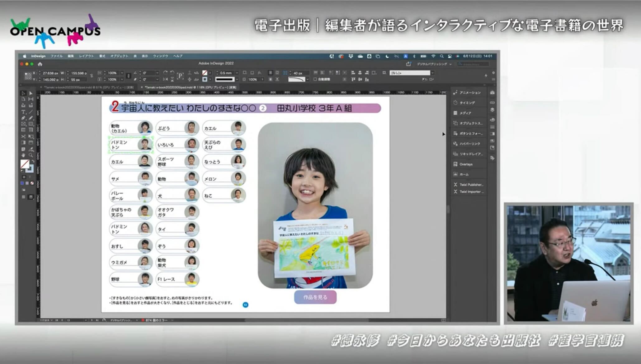
Task: Click the Home icon in title bar
Action: point(40,64)
